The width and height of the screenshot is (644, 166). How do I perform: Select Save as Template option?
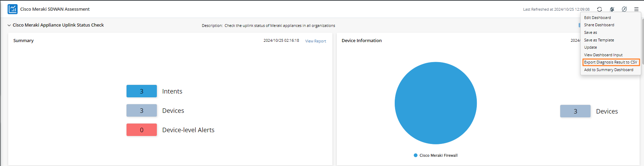pyautogui.click(x=599, y=40)
